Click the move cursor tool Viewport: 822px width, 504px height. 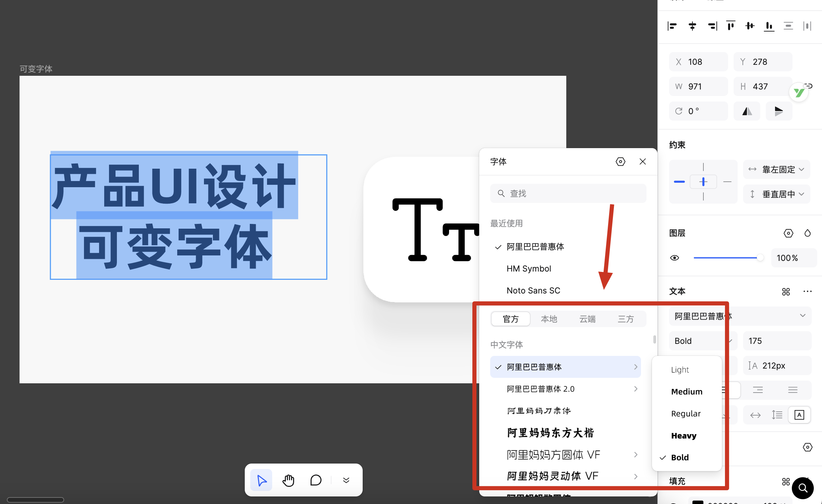[261, 480]
